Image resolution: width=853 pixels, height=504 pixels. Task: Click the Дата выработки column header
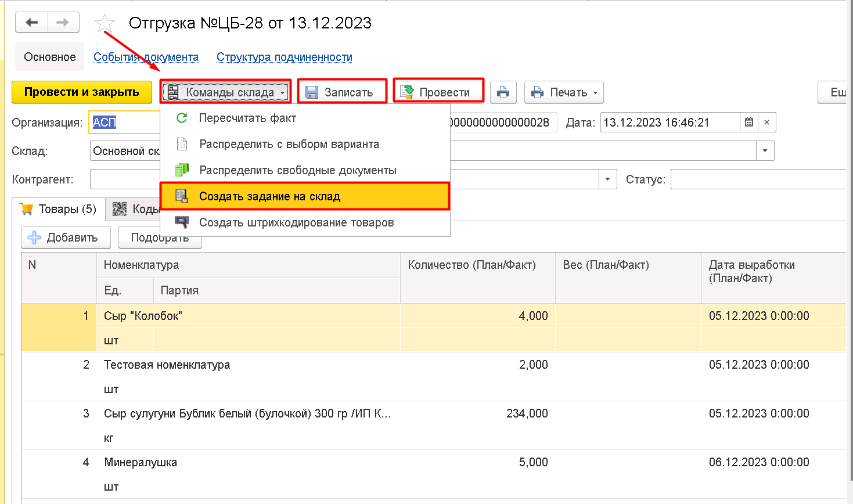point(774,278)
